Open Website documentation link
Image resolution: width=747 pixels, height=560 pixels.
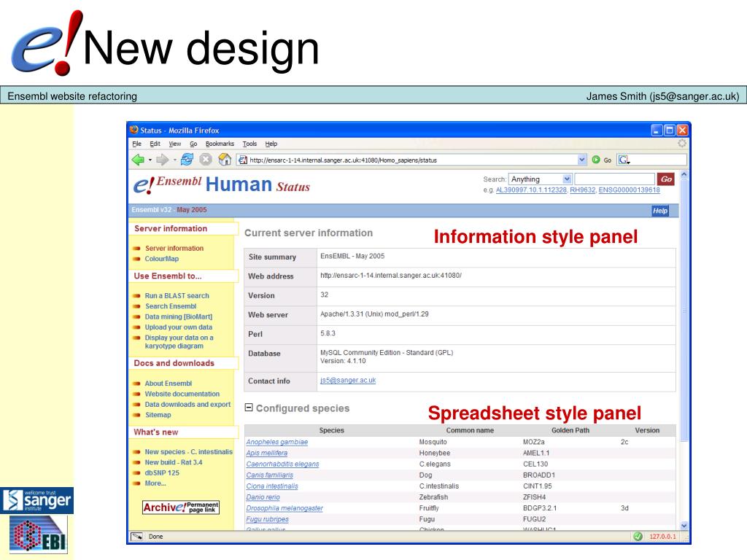182,394
